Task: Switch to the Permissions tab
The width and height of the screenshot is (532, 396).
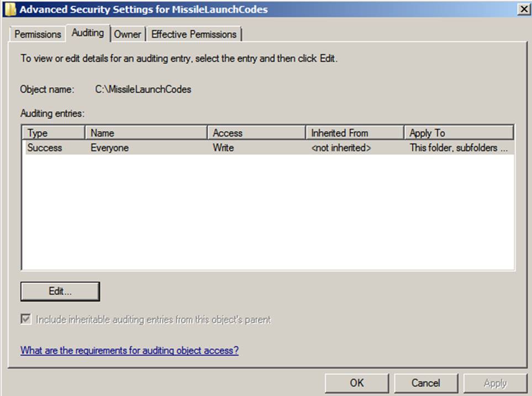Action: tap(36, 34)
